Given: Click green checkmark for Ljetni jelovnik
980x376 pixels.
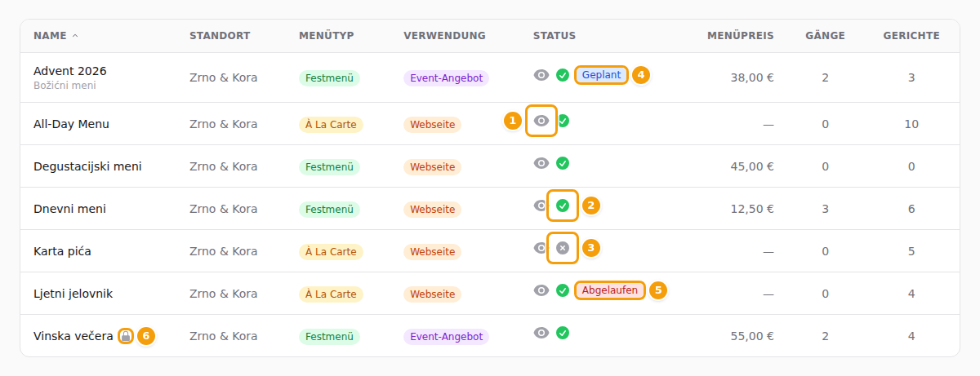Looking at the screenshot, I should (x=563, y=290).
